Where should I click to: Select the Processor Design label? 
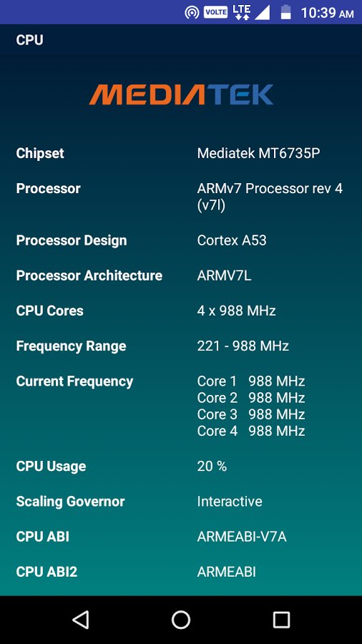(x=72, y=240)
